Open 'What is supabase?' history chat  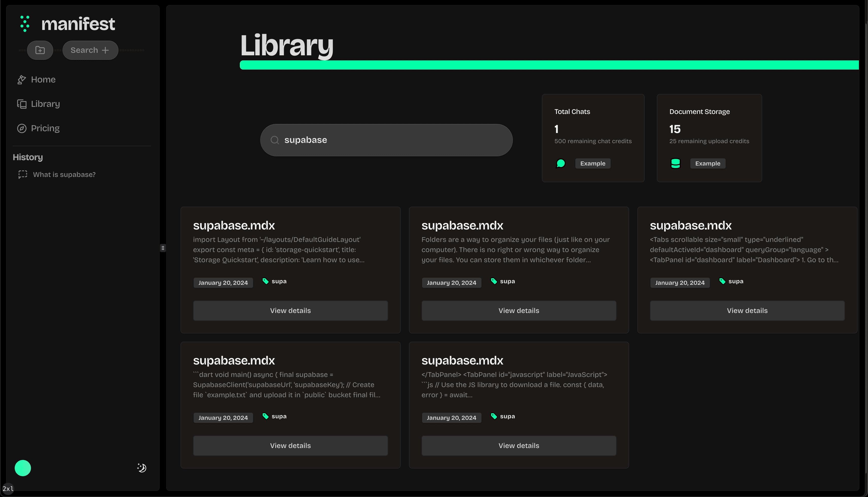click(x=64, y=174)
